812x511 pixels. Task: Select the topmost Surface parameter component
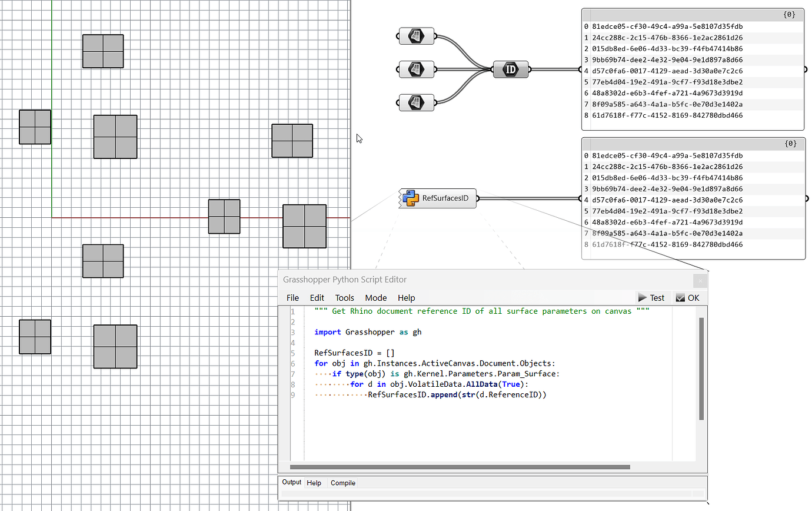(416, 36)
